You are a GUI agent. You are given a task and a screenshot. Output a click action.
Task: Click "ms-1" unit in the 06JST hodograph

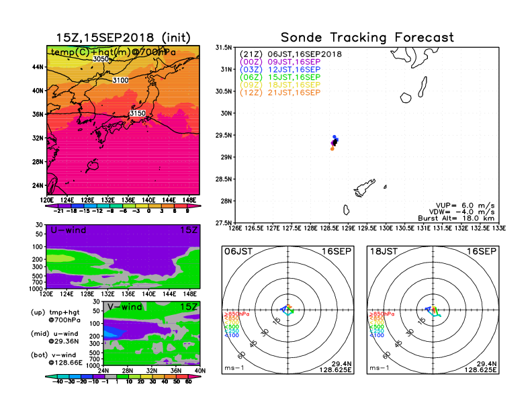(234, 368)
